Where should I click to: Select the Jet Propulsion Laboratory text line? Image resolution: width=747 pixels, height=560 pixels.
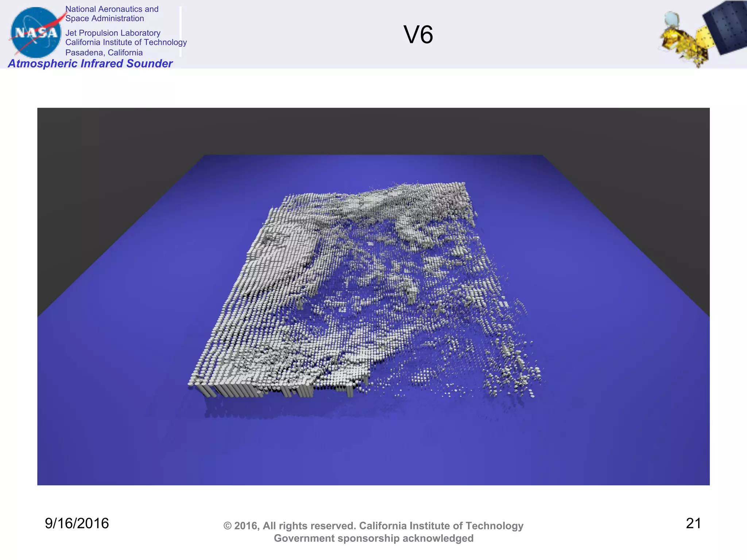coord(113,33)
